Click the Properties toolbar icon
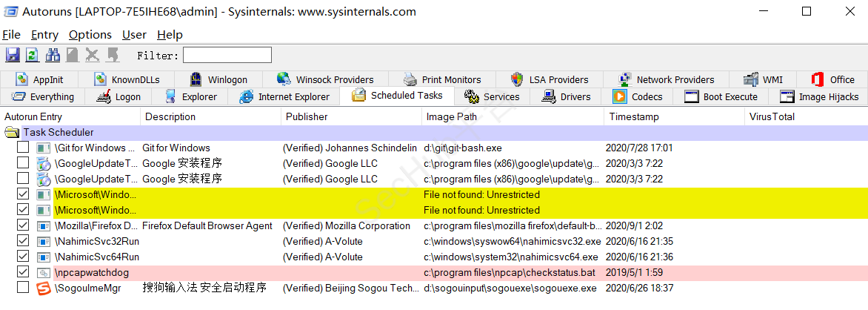The width and height of the screenshot is (868, 310). tap(73, 54)
